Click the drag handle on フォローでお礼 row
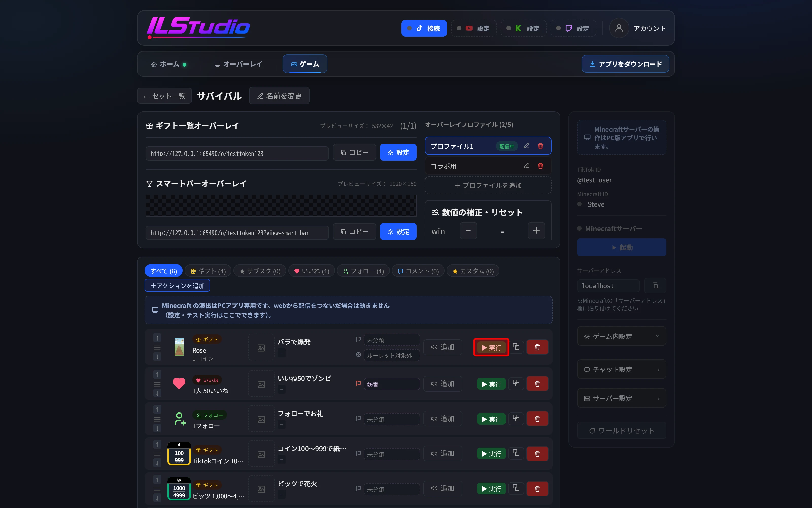This screenshot has height=508, width=812. coord(157,419)
